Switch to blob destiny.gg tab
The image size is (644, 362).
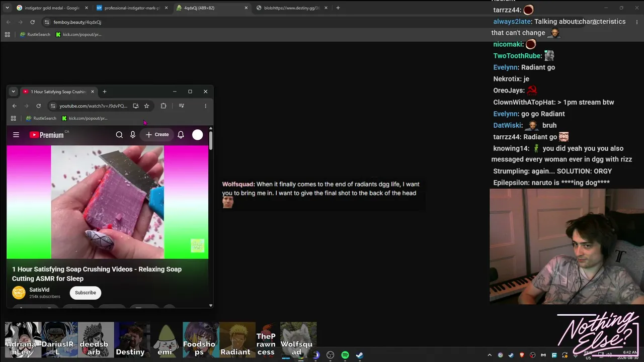292,8
